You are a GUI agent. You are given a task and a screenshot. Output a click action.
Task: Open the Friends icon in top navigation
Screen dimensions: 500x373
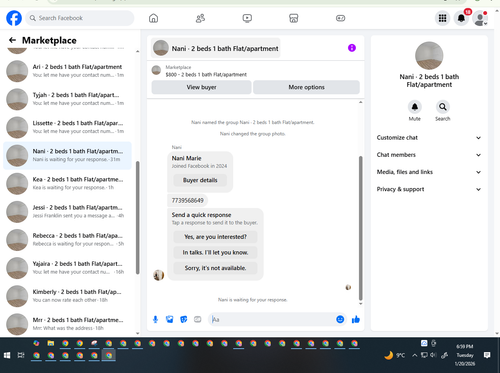point(200,18)
